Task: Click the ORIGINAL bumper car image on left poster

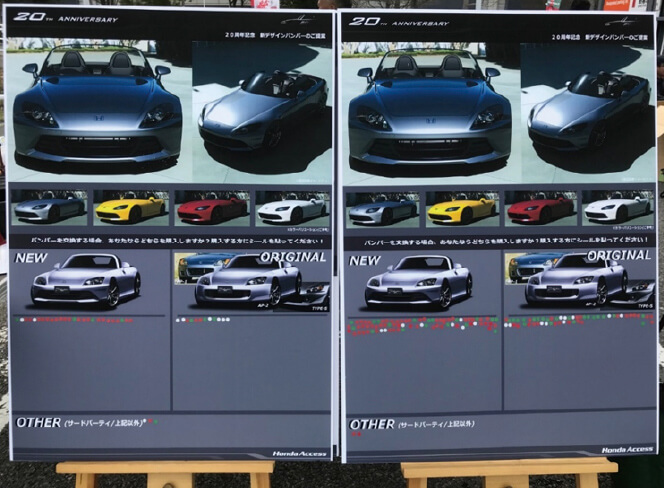Action: (x=248, y=281)
